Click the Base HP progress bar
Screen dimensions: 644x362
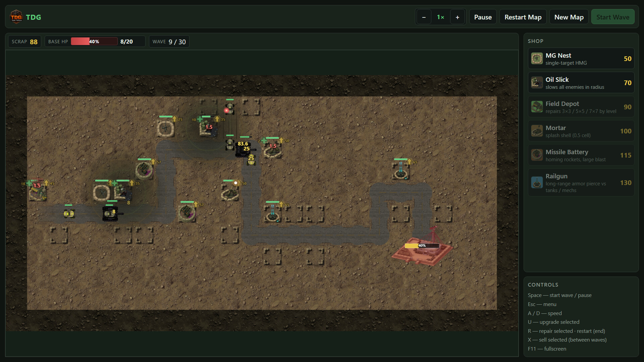click(x=94, y=42)
